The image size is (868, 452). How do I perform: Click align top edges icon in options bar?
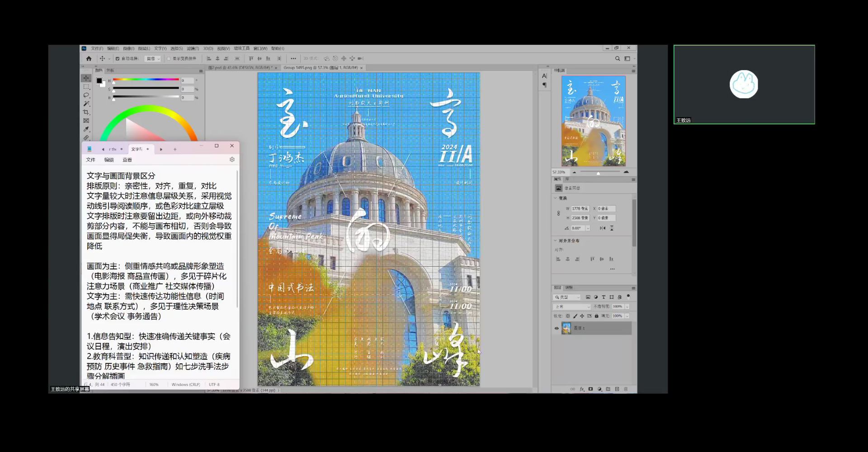[x=251, y=58]
